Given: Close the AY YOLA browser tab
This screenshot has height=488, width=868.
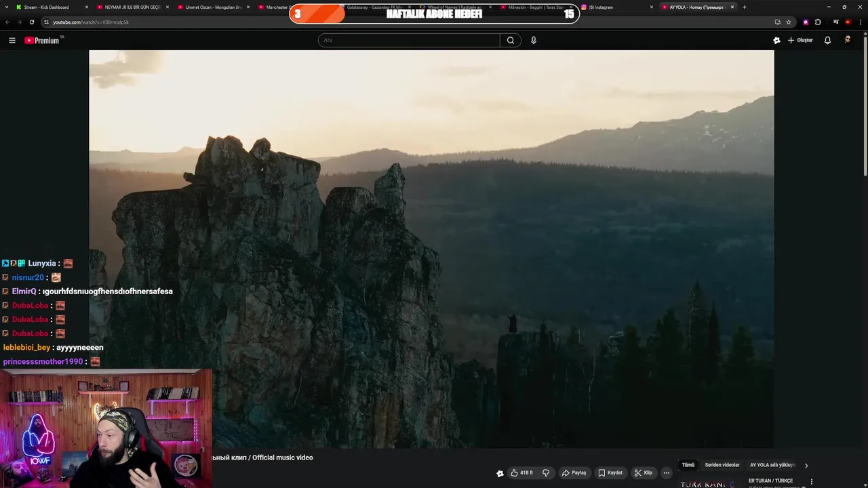Looking at the screenshot, I should tap(732, 7).
